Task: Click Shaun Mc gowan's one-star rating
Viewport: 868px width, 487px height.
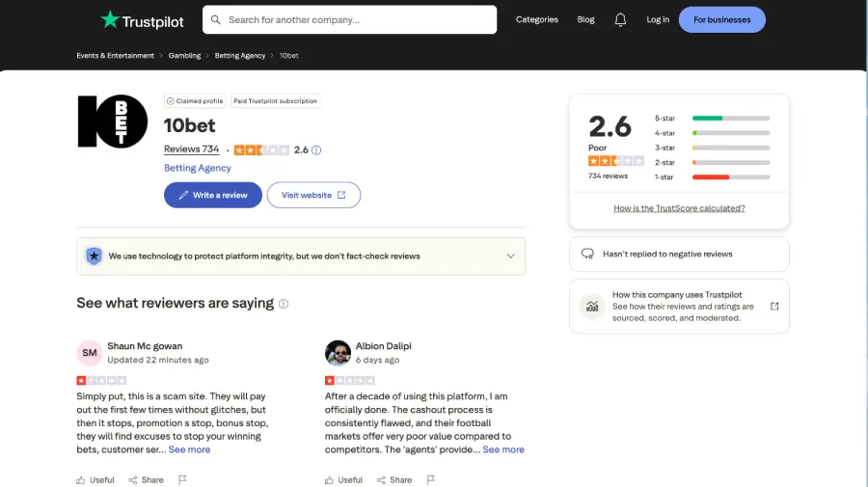Action: 102,380
